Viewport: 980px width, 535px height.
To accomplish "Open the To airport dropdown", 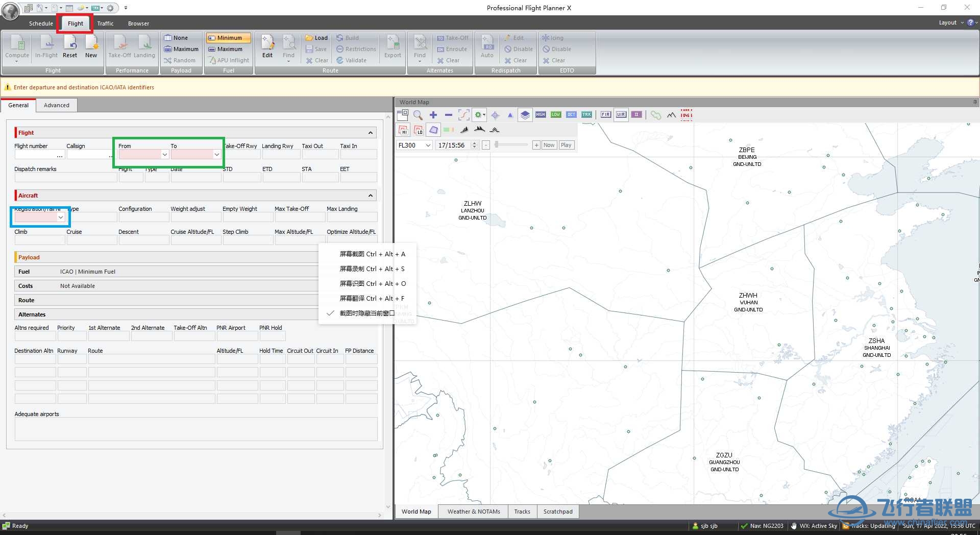I will click(x=216, y=154).
